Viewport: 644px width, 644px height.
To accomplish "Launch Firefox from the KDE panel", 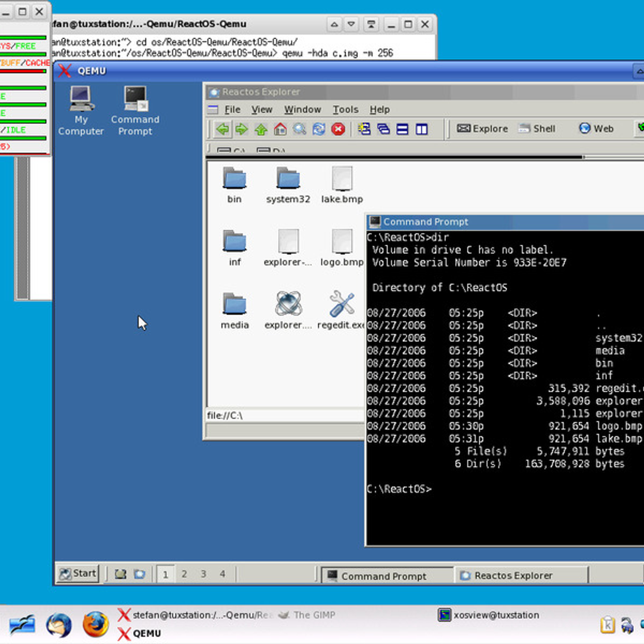I will tap(96, 625).
